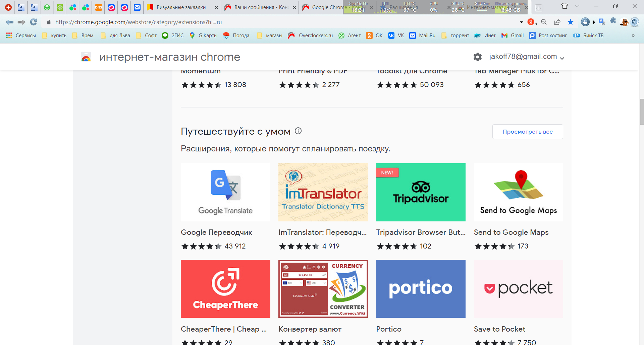
Task: Expand the магазы bookmarks folder
Action: 270,36
